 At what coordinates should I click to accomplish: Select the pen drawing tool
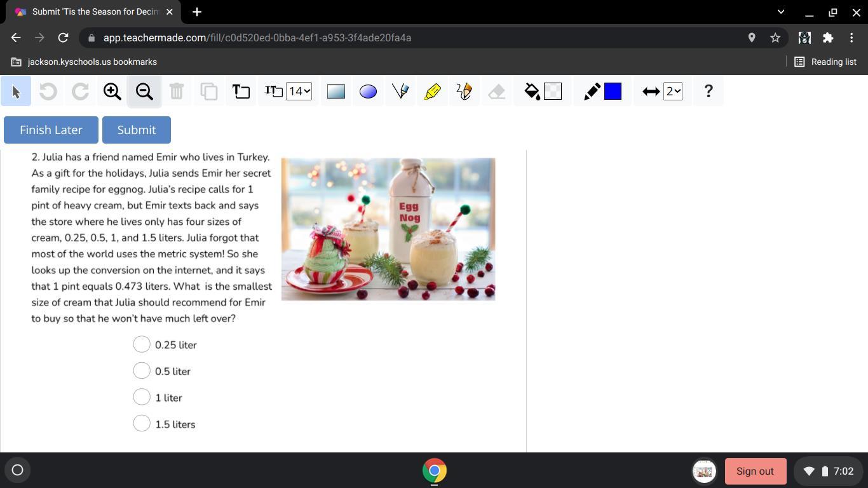click(x=400, y=91)
